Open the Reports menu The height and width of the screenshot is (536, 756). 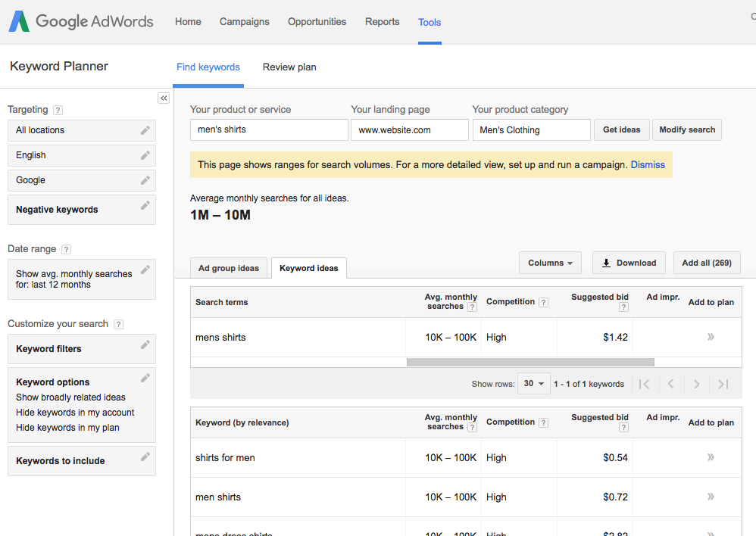coord(383,22)
